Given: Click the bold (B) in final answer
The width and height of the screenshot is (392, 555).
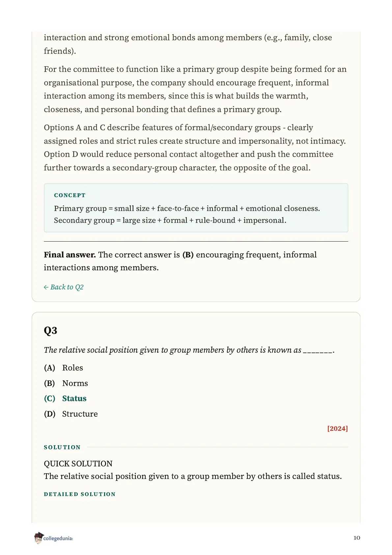Looking at the screenshot, I should pyautogui.click(x=188, y=255).
